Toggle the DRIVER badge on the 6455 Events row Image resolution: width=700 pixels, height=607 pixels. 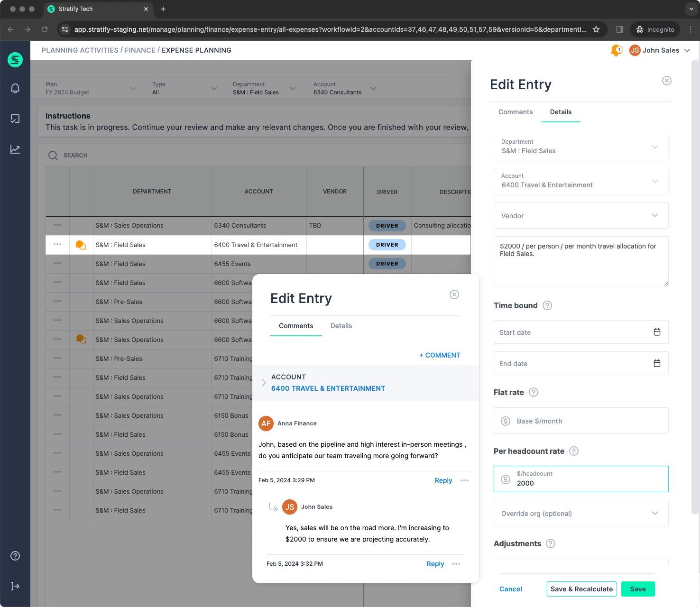387,264
